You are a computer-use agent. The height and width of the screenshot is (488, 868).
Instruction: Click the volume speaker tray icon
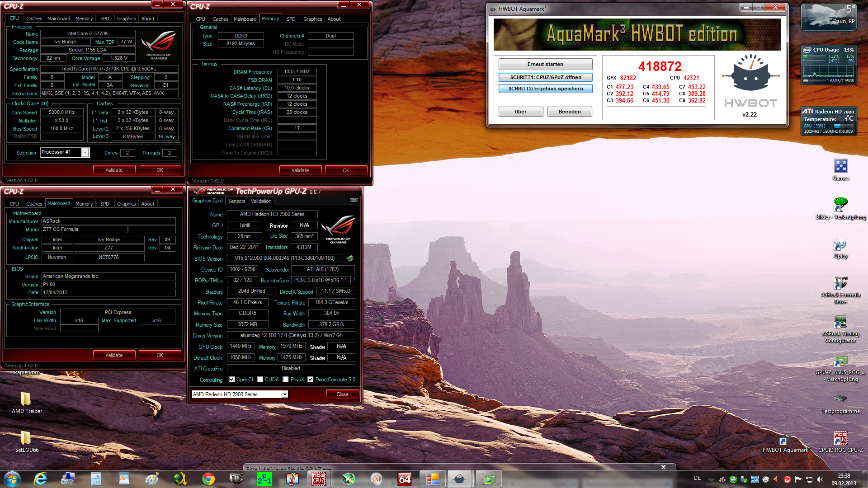click(x=820, y=479)
